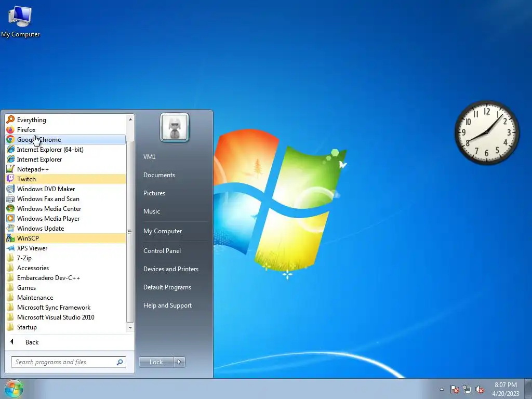Open Everything search app icon
Image resolution: width=532 pixels, height=399 pixels.
coord(10,120)
